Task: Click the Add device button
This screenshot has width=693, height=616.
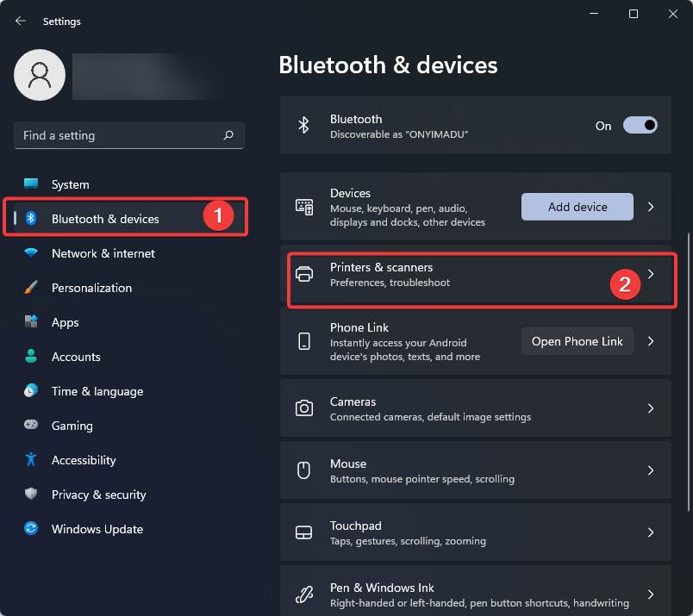Action: click(x=577, y=207)
